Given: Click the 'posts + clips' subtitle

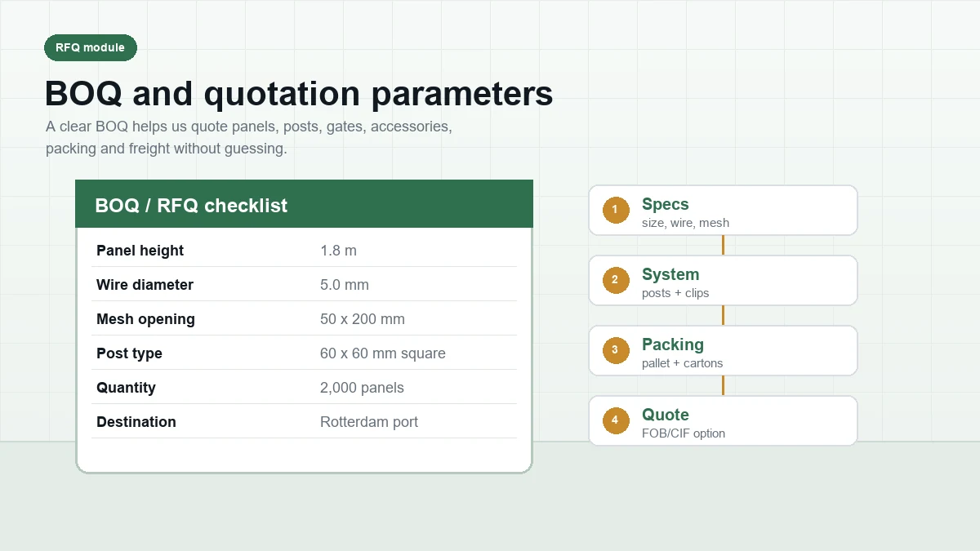Looking at the screenshot, I should (675, 293).
